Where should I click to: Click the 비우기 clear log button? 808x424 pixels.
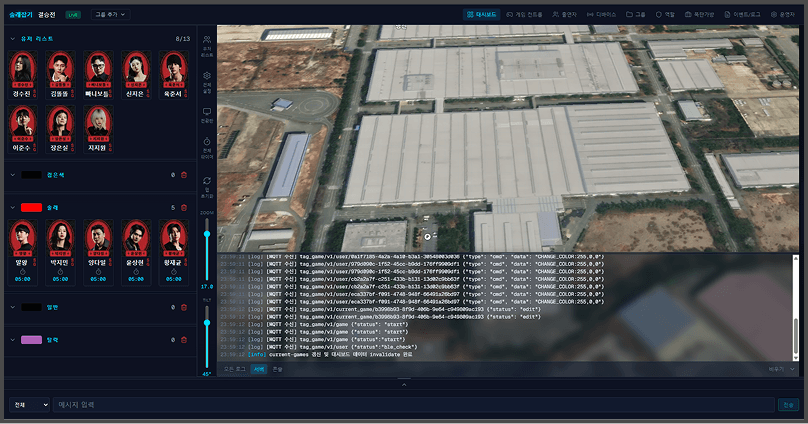pyautogui.click(x=776, y=369)
